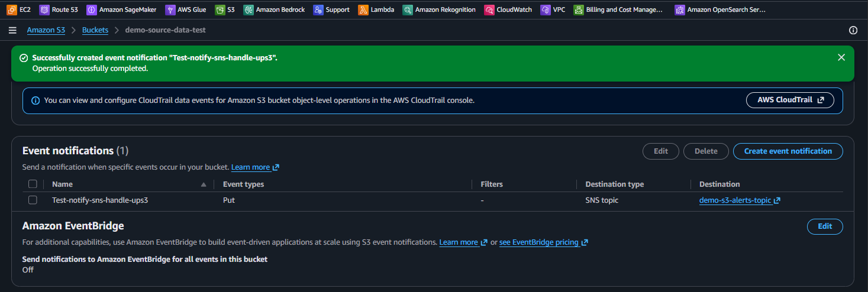868x292 pixels.
Task: Click the Event notifications (1) heading
Action: click(75, 151)
